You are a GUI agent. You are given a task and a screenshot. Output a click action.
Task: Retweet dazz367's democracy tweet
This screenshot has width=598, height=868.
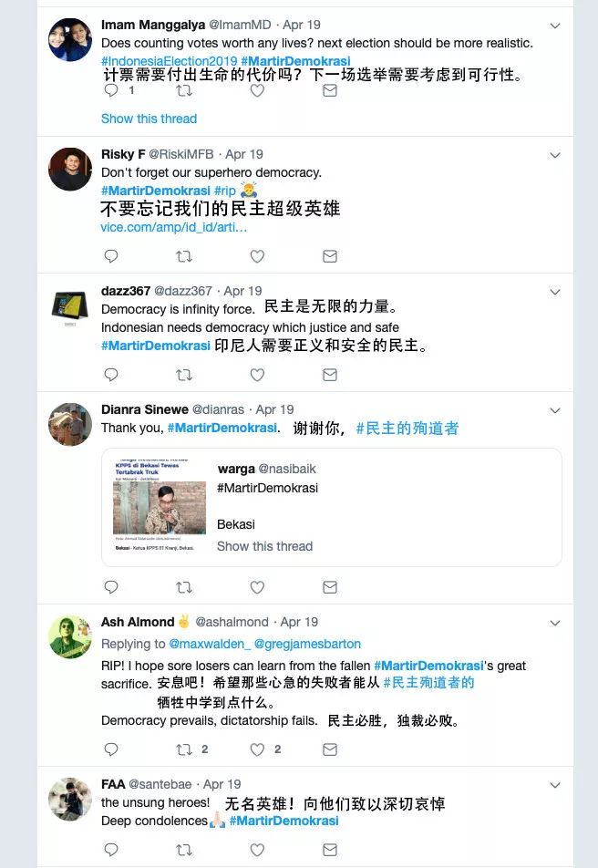point(184,375)
